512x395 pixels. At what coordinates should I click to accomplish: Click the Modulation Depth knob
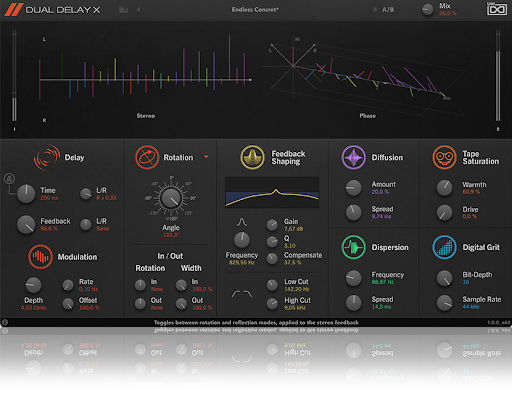pyautogui.click(x=33, y=285)
